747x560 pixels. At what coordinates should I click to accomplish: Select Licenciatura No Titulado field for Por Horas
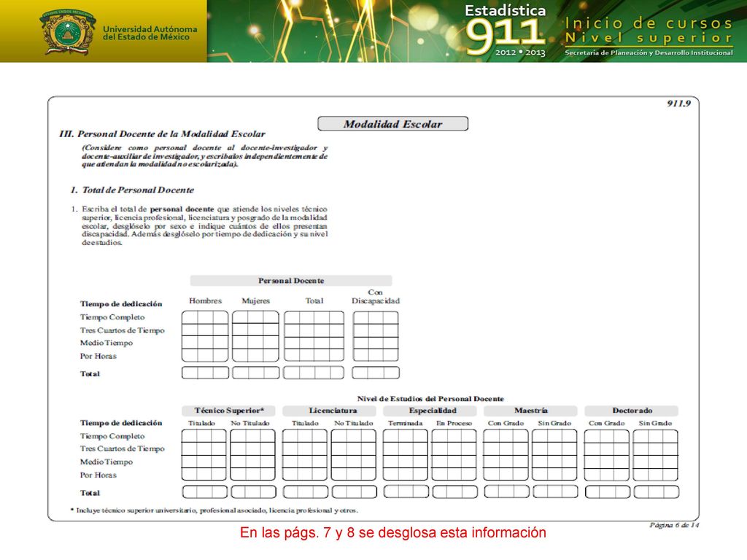[x=354, y=473]
